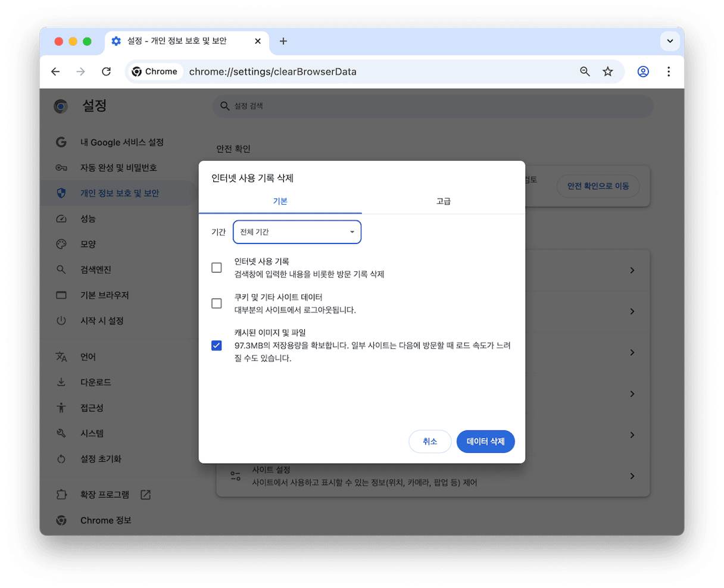Select the 기본 tab

tap(280, 201)
